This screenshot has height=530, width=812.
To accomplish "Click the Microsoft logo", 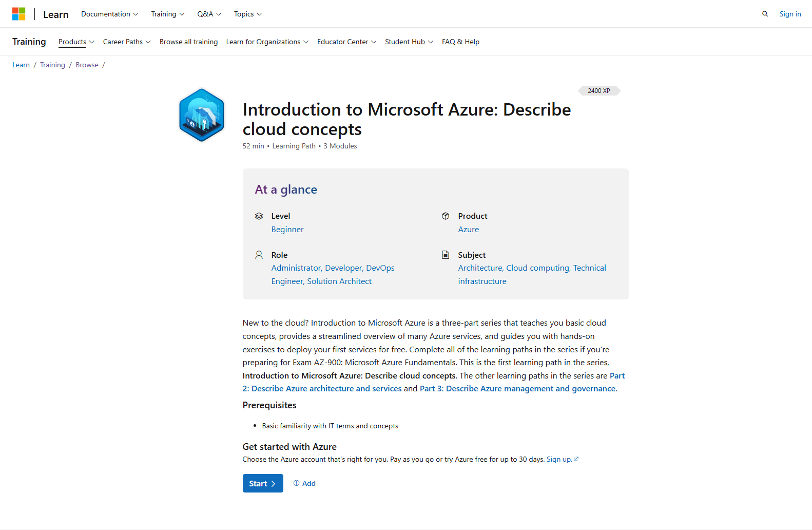I will pyautogui.click(x=18, y=14).
